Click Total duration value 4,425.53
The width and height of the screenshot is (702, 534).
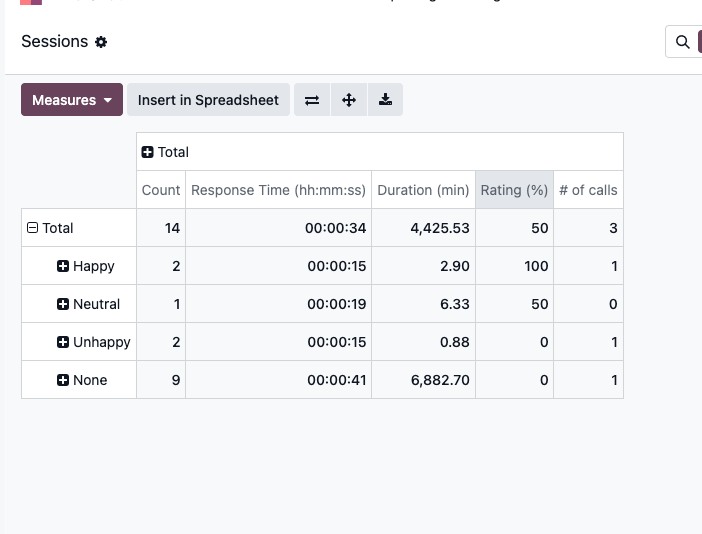[x=423, y=228]
